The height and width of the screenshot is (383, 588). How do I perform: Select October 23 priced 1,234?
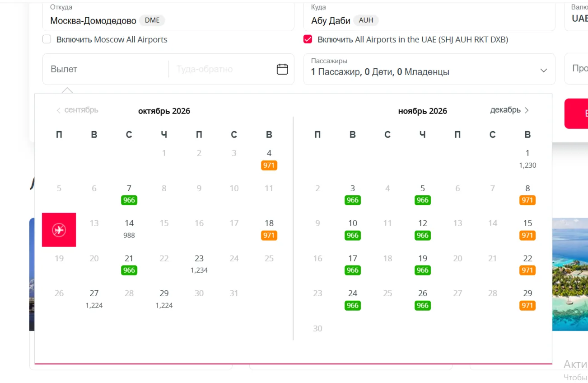point(199,265)
